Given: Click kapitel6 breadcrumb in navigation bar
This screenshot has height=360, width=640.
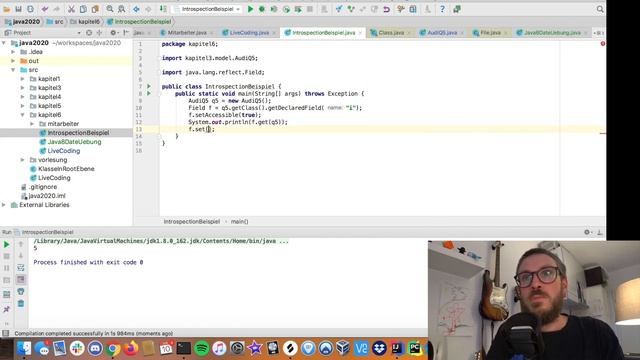Looking at the screenshot, I should click(85, 22).
